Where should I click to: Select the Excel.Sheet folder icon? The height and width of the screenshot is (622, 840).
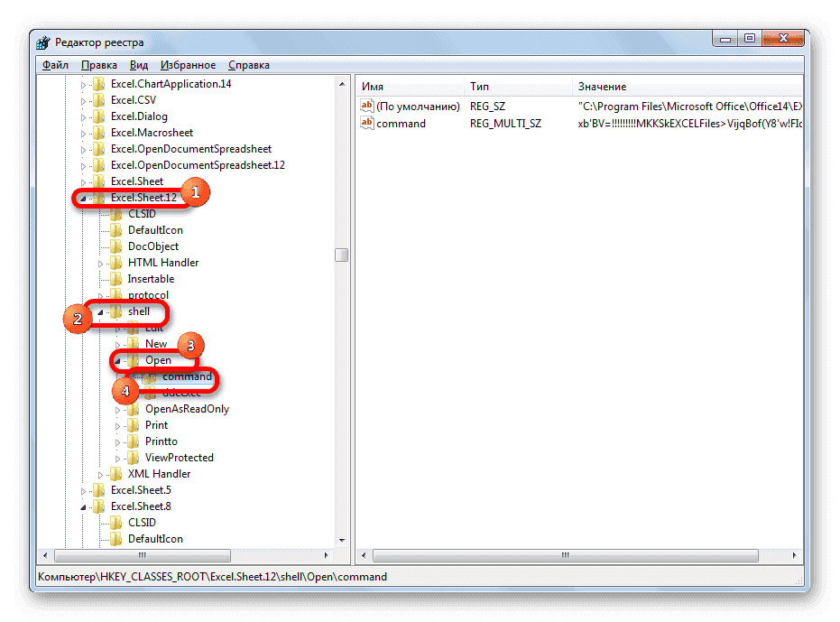tap(99, 181)
